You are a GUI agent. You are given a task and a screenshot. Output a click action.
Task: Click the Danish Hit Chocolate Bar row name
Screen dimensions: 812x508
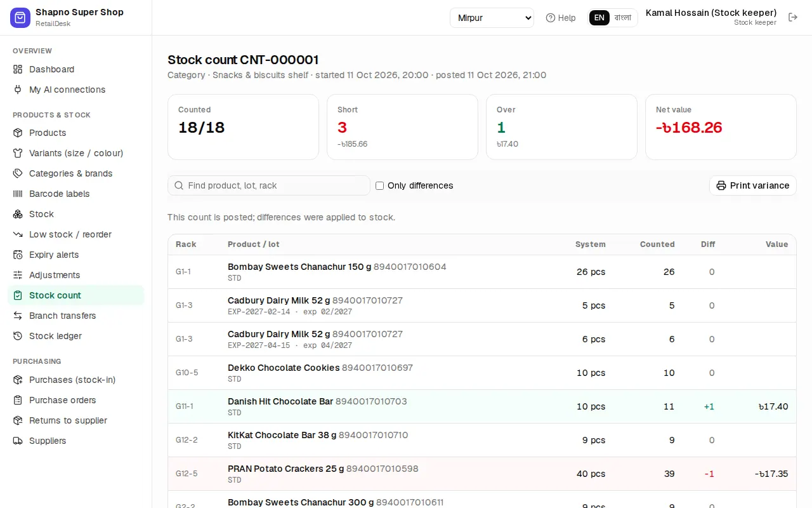[x=280, y=401]
